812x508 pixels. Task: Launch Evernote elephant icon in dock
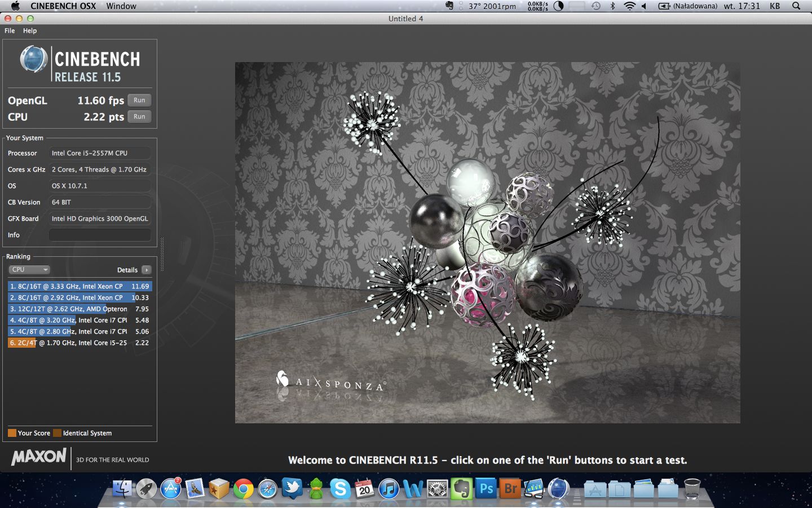461,488
